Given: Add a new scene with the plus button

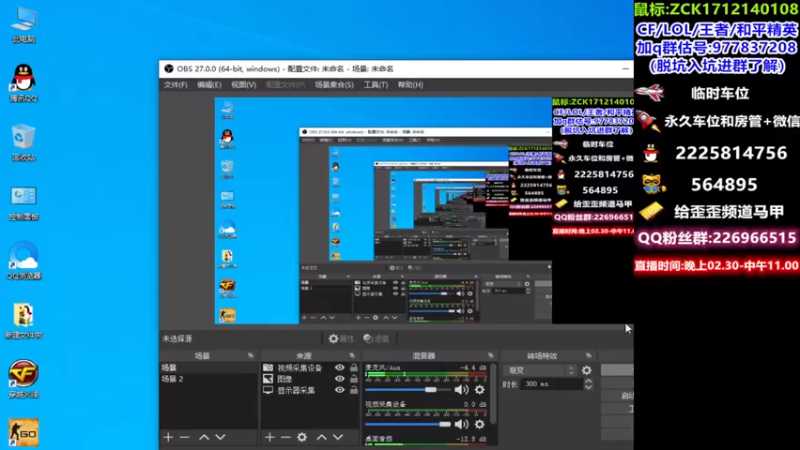Looking at the screenshot, I should pos(168,437).
